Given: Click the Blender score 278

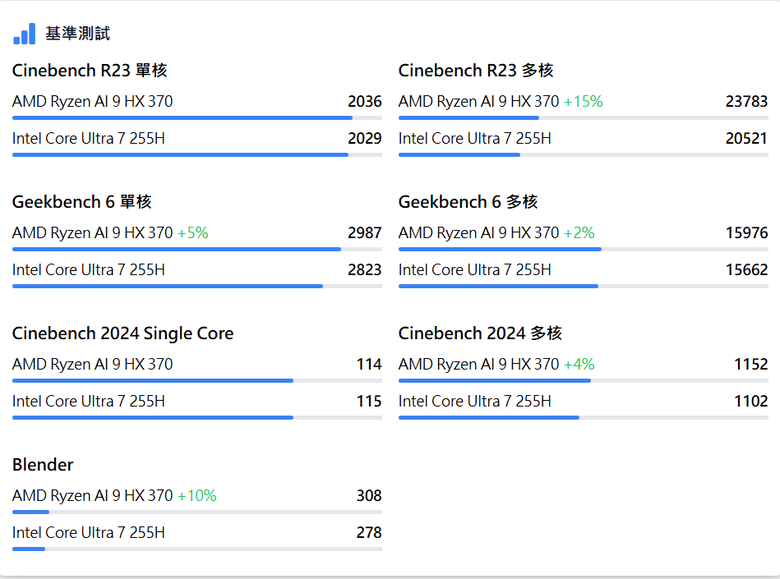Looking at the screenshot, I should point(369,532).
